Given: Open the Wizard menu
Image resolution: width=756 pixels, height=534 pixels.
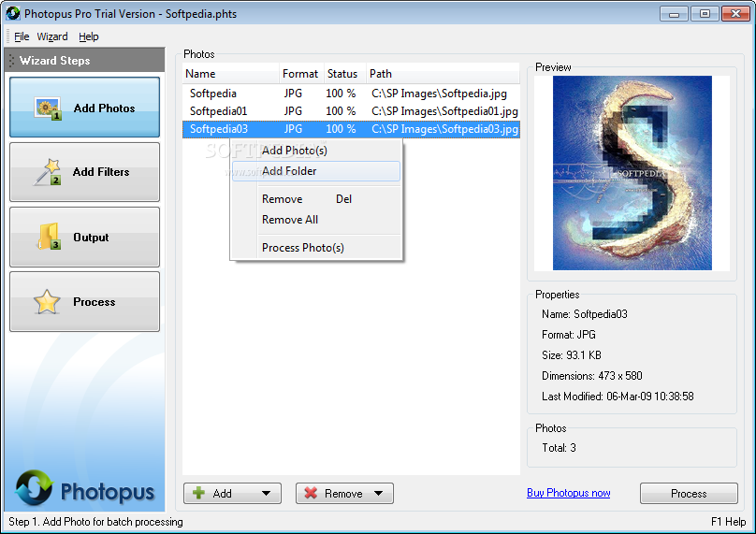Looking at the screenshot, I should point(52,36).
